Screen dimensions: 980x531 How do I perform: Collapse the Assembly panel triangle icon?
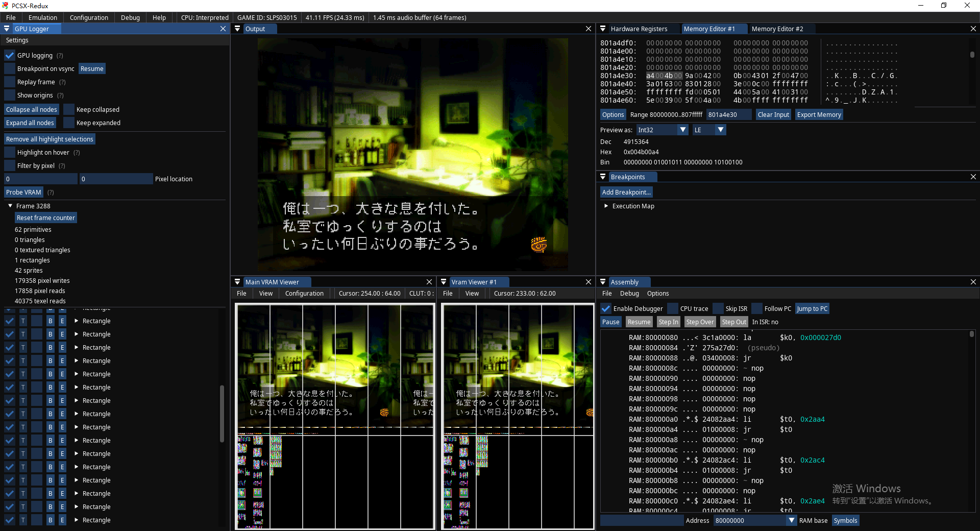pyautogui.click(x=603, y=282)
